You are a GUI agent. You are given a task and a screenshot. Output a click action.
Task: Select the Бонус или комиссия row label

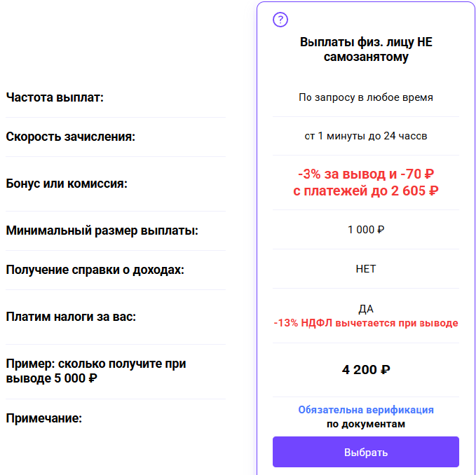click(x=67, y=184)
